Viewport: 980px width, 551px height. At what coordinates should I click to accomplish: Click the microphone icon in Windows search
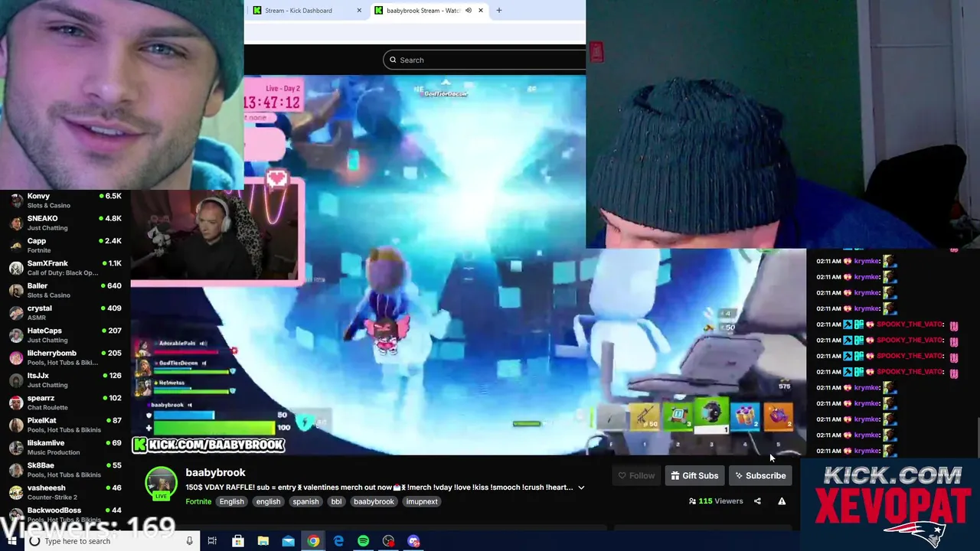(189, 541)
